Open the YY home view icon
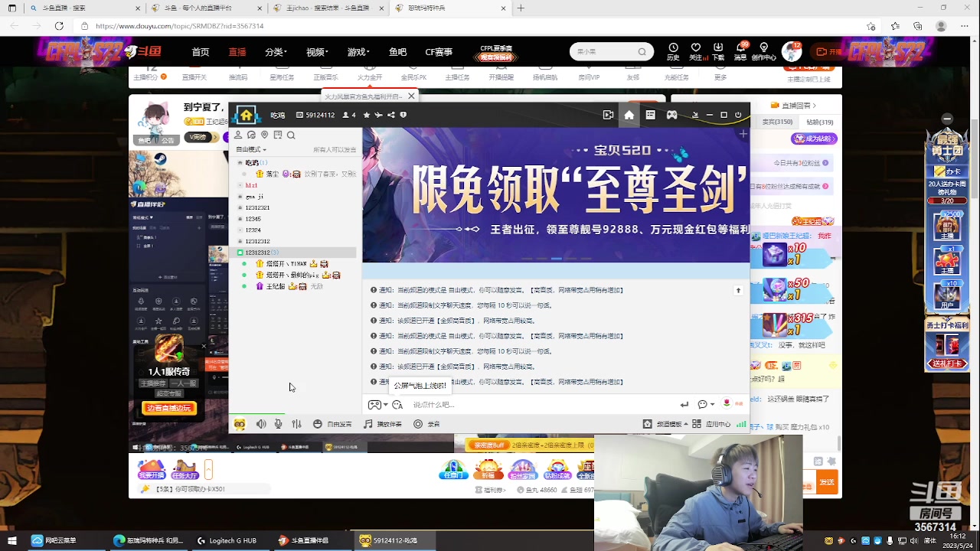This screenshot has height=551, width=980. coord(629,115)
